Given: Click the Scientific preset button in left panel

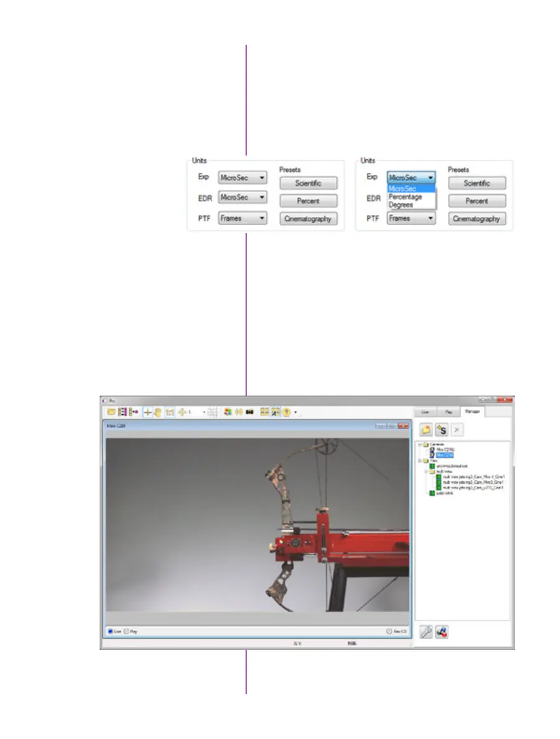Looking at the screenshot, I should point(309,184).
